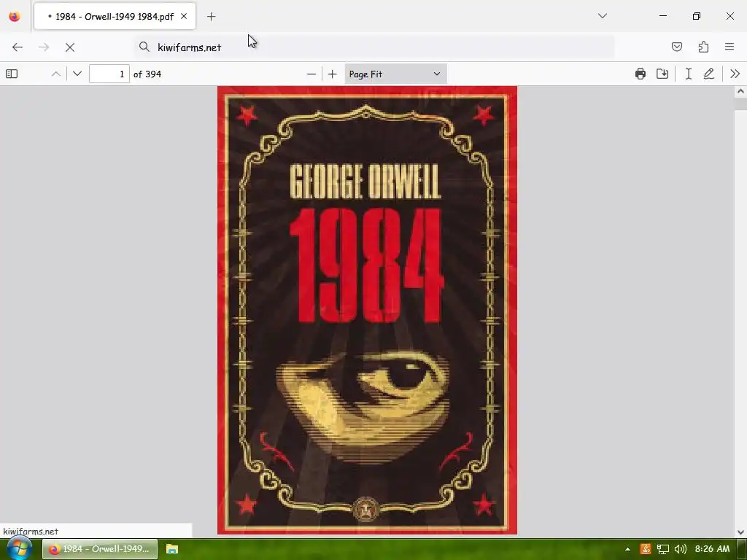This screenshot has width=747, height=560.
Task: Open Firefox View
Action: pos(15,17)
